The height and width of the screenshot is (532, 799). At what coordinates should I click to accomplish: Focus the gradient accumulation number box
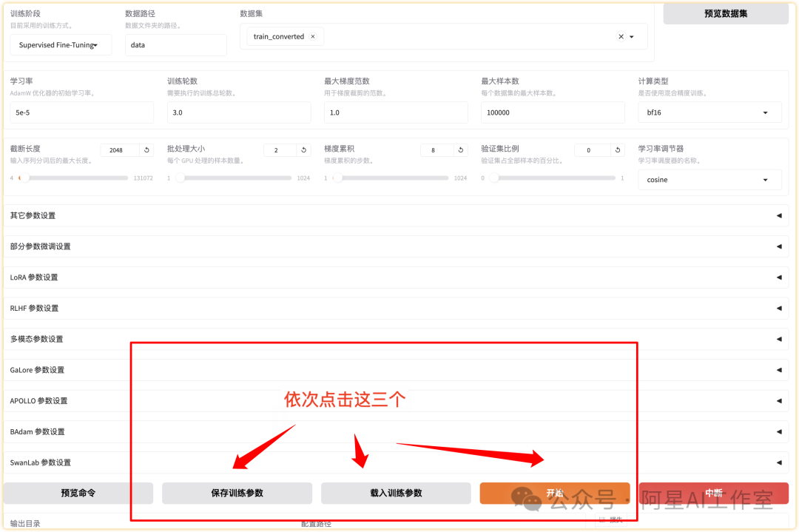pos(436,150)
